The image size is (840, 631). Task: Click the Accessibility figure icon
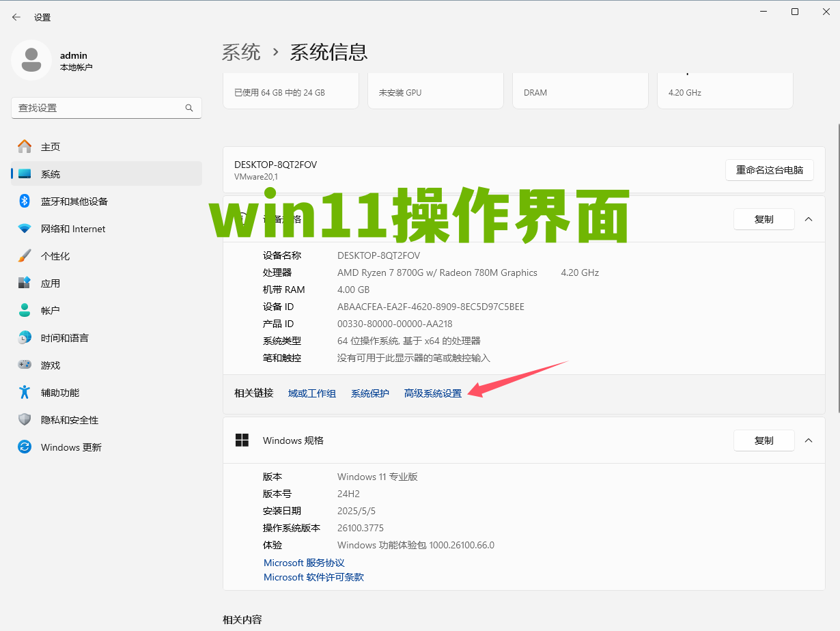[25, 392]
